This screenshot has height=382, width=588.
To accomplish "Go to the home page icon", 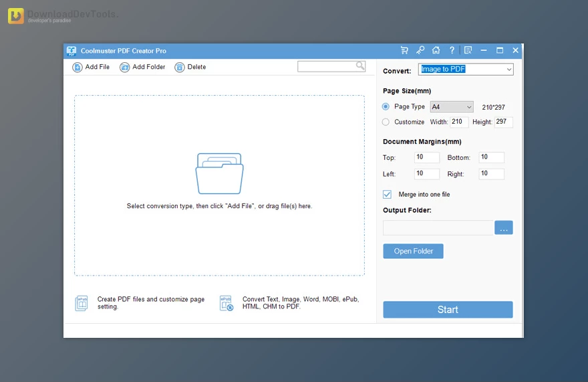I will (436, 50).
